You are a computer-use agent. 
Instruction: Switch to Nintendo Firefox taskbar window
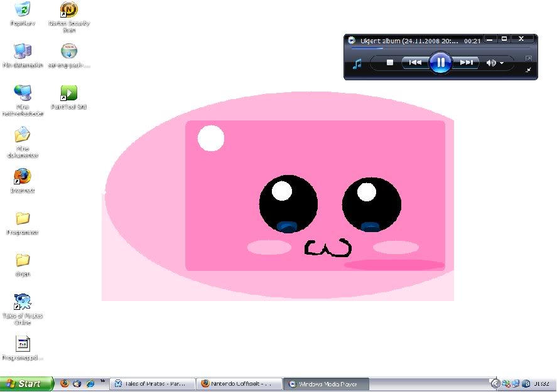tap(239, 384)
